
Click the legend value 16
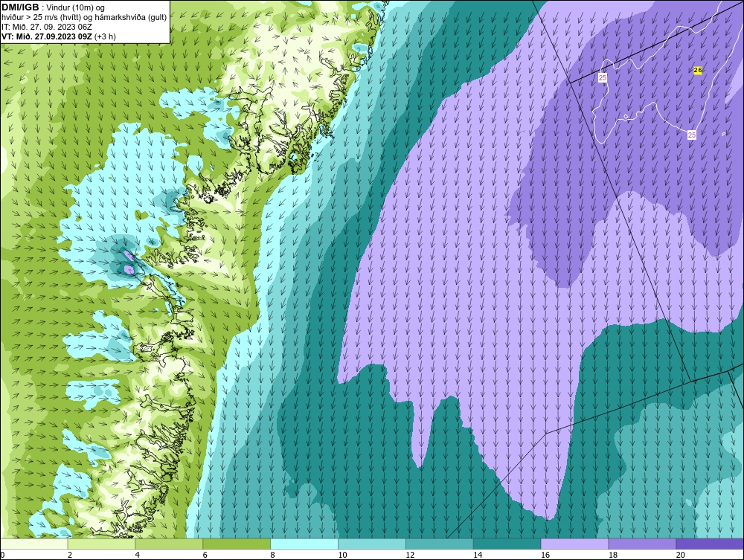pyautogui.click(x=545, y=555)
